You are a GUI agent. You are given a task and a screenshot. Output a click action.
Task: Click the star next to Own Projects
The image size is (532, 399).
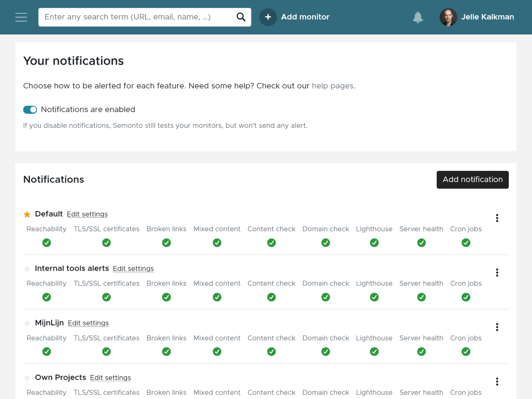27,378
